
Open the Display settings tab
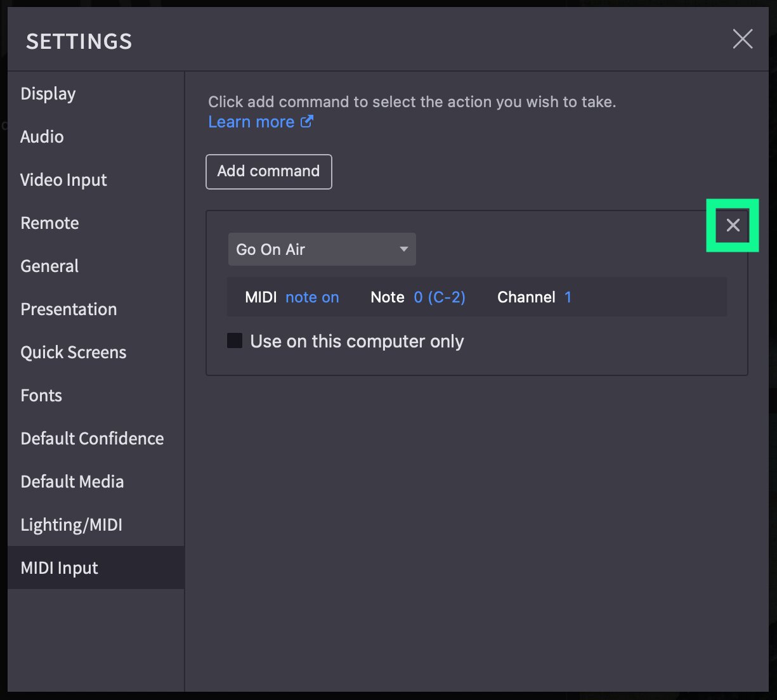pos(96,94)
